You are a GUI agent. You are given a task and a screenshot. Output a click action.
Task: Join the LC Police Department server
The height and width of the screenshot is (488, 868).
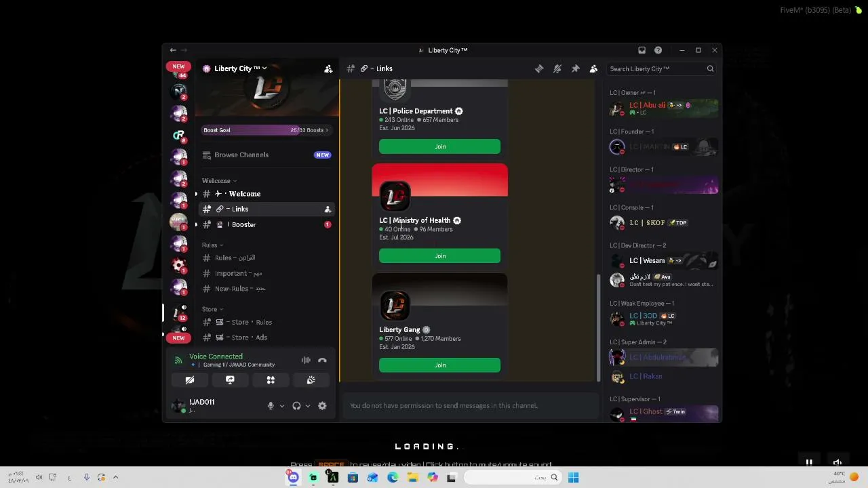(x=439, y=146)
